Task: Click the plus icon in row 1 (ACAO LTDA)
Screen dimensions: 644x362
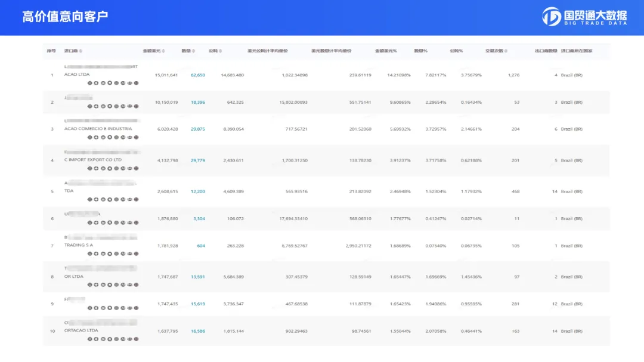Action: [96, 83]
